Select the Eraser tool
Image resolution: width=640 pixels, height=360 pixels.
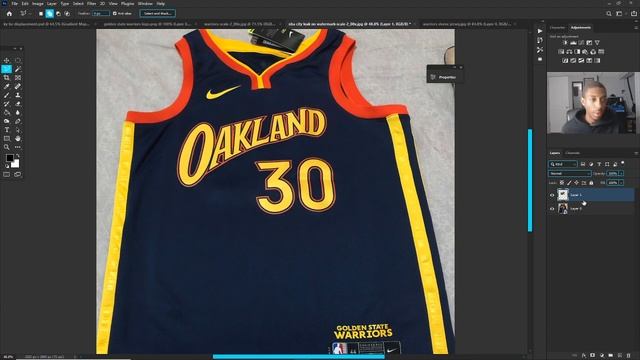(18, 104)
